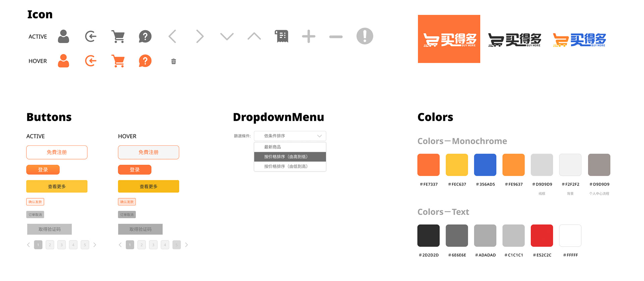Select page 1 in ACTIVE pagination
The image size is (644, 281).
coord(38,245)
